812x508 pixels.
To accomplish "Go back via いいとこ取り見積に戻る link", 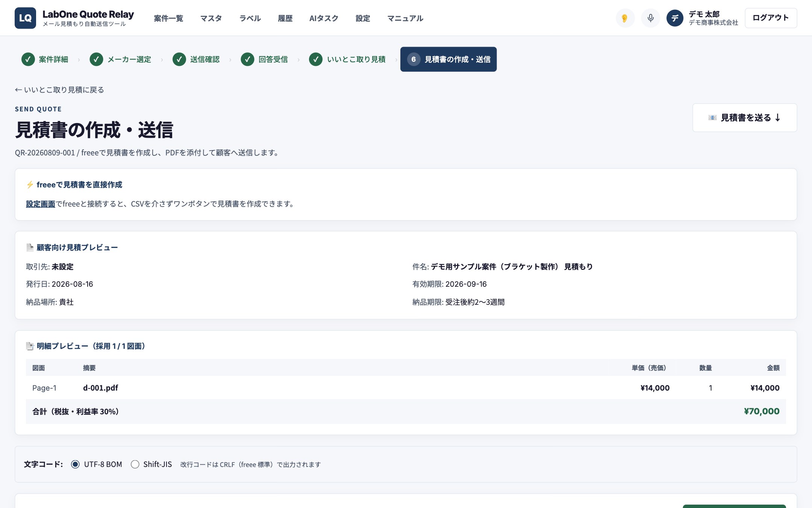I will pyautogui.click(x=59, y=90).
